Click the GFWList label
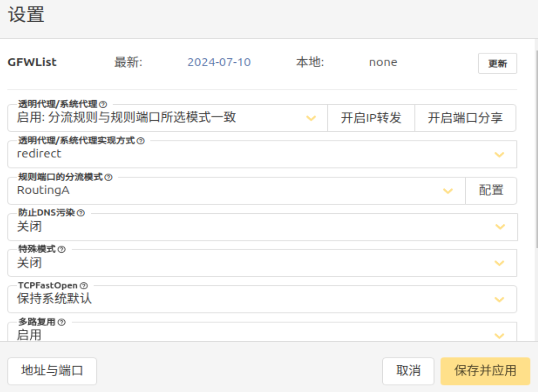This screenshot has height=392, width=538. pos(32,62)
